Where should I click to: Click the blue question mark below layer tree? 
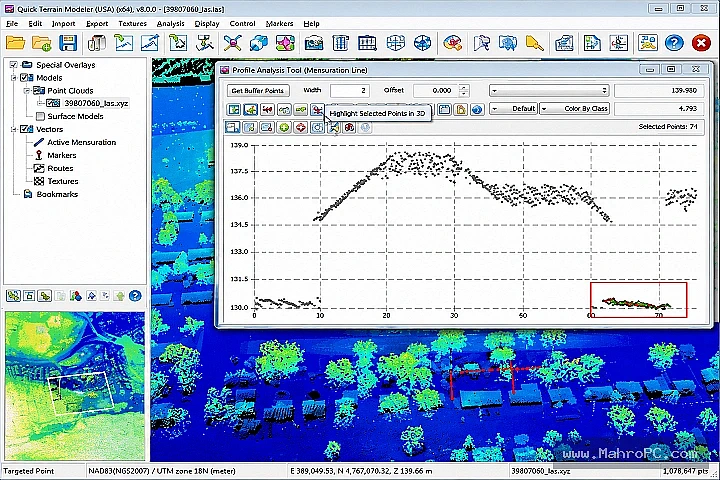click(x=135, y=296)
